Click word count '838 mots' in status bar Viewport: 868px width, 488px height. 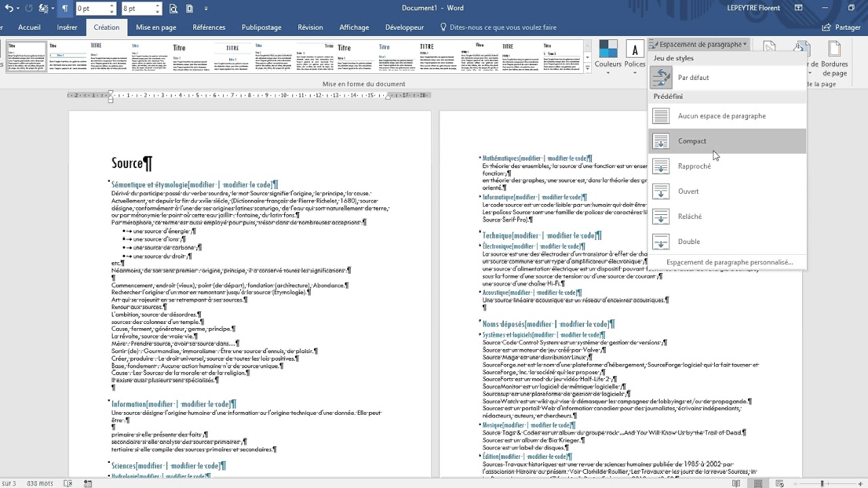[x=41, y=483]
